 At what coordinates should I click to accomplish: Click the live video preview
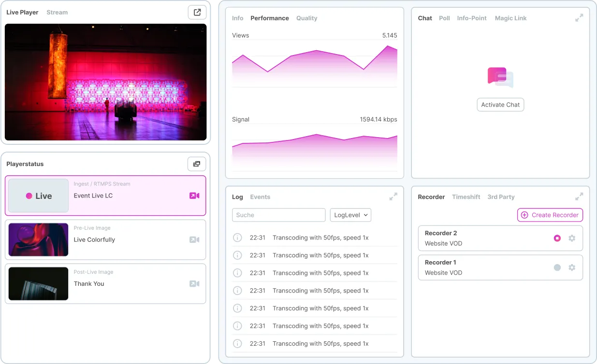[x=106, y=82]
